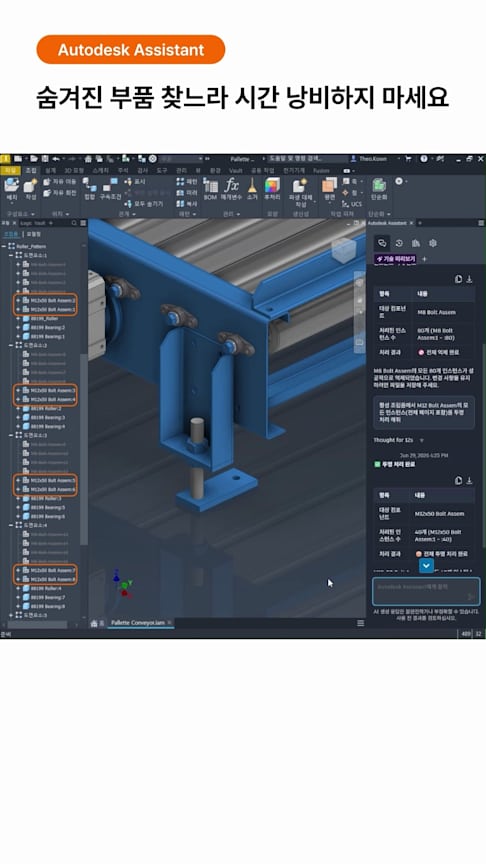Collapse pattern element 요소:4 node

coord(11,525)
